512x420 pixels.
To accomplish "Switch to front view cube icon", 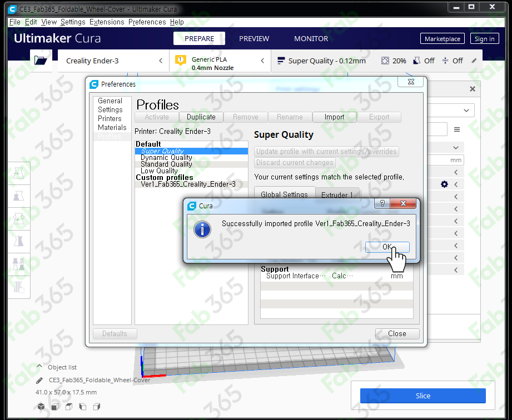I will [55, 406].
